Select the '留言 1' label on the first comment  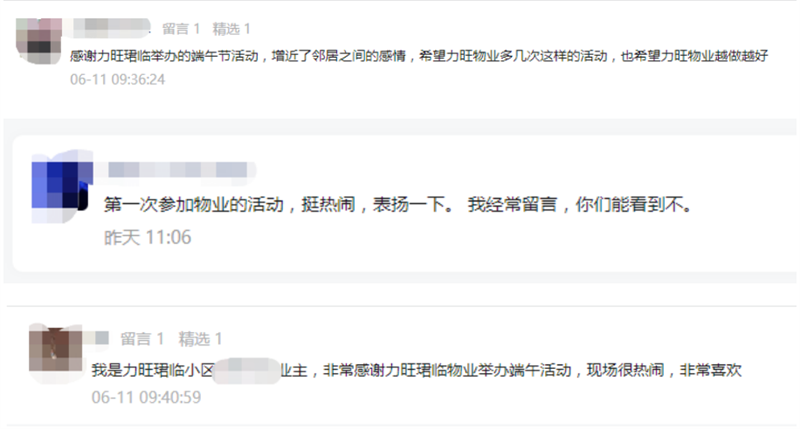181,29
